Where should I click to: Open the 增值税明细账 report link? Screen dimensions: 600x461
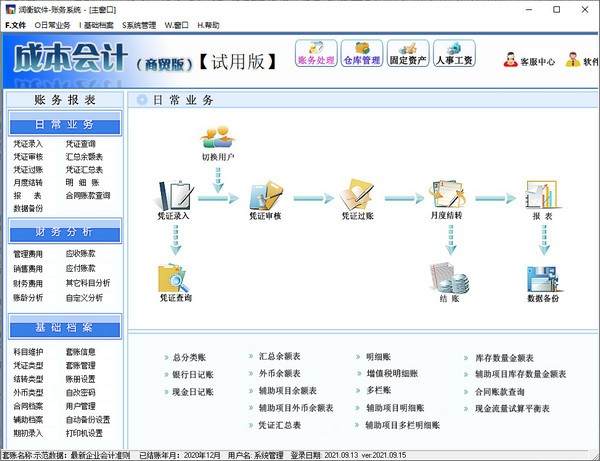pos(392,373)
